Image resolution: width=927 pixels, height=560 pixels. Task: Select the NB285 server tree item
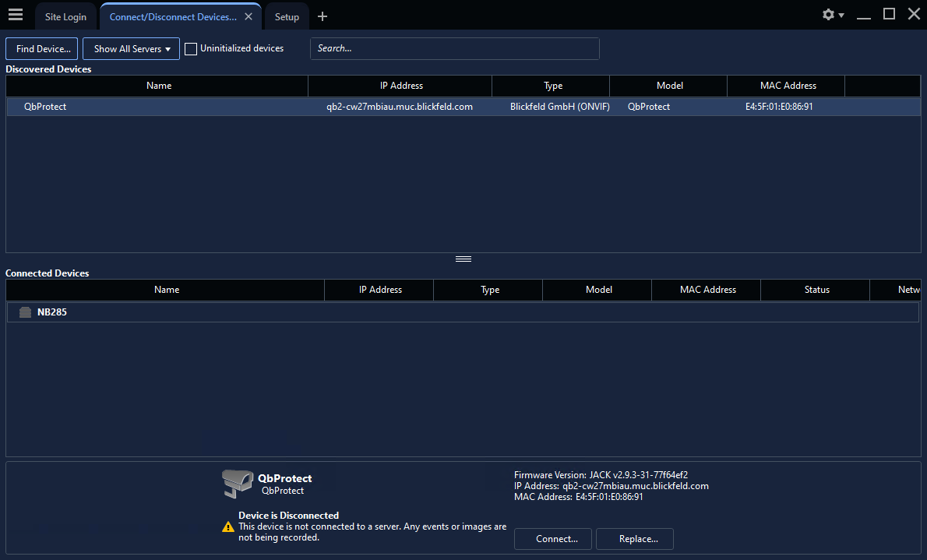(52, 312)
